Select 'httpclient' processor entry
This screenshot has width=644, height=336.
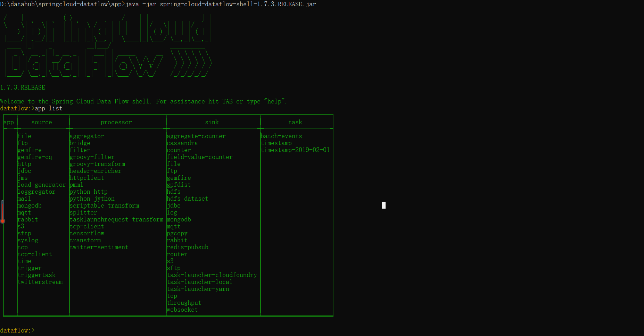click(87, 178)
